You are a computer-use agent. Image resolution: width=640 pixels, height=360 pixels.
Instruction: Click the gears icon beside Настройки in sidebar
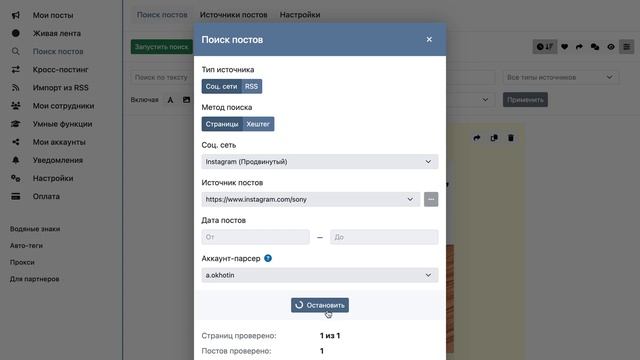click(x=16, y=178)
